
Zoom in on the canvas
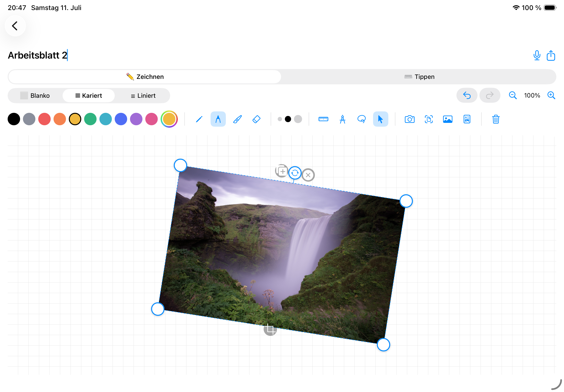click(551, 95)
